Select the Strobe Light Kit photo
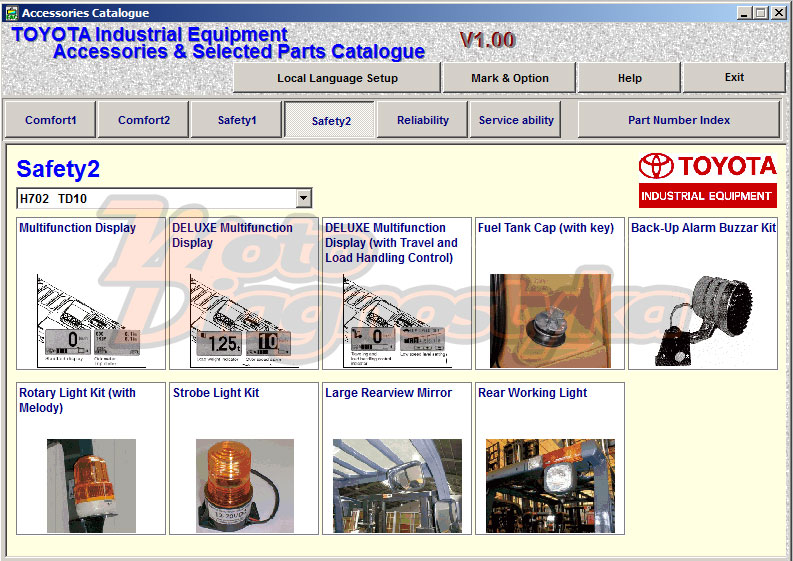The image size is (793, 561). click(244, 486)
